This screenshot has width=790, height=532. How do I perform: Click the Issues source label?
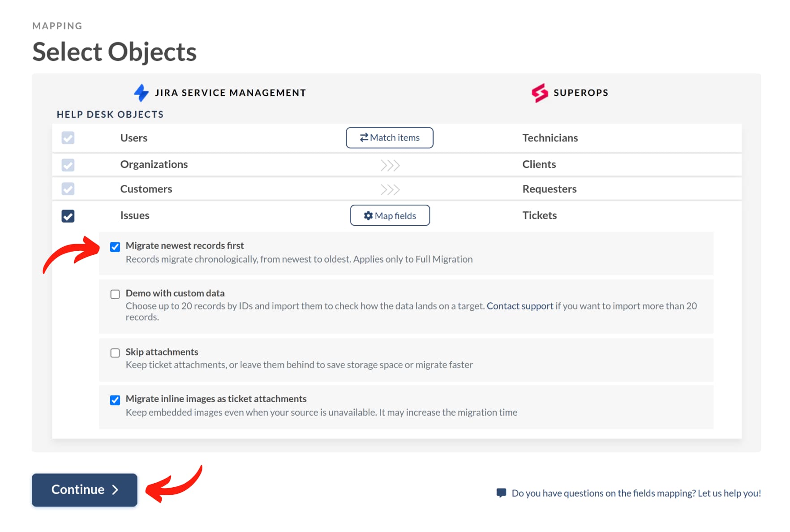click(x=135, y=215)
